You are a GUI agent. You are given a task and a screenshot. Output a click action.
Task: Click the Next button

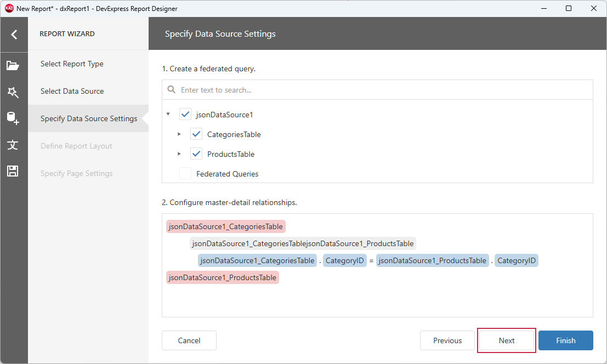[x=506, y=340]
